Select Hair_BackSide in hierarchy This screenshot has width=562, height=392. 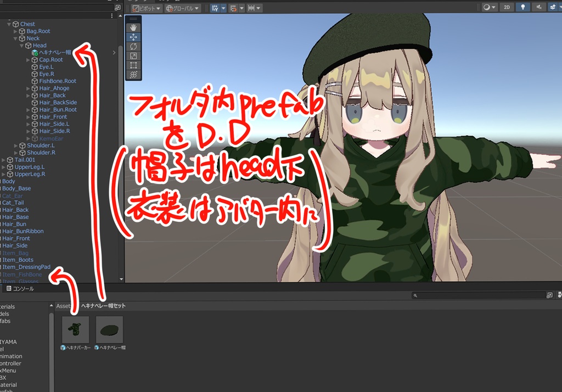[x=58, y=103]
